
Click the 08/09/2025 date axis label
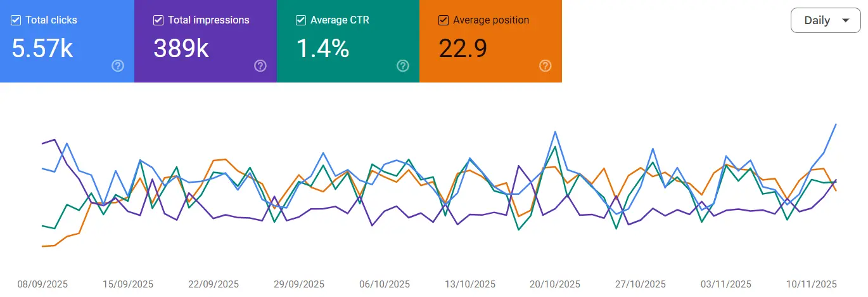point(42,284)
